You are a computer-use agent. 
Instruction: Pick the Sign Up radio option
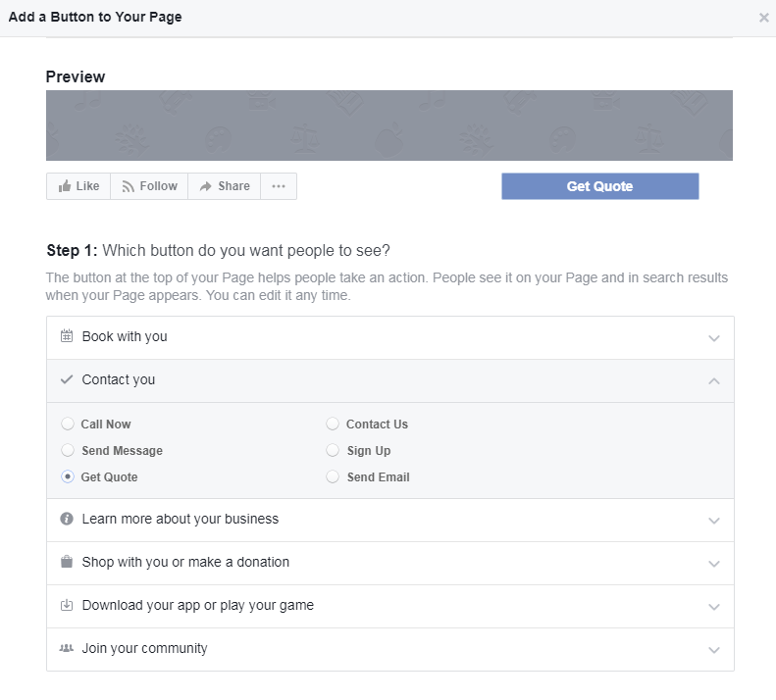[x=333, y=451]
